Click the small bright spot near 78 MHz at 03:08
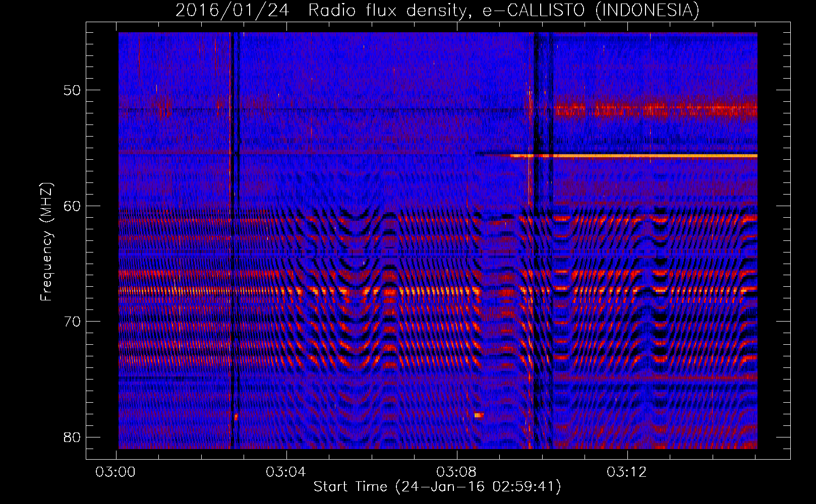This screenshot has height=504, width=816. [x=479, y=415]
